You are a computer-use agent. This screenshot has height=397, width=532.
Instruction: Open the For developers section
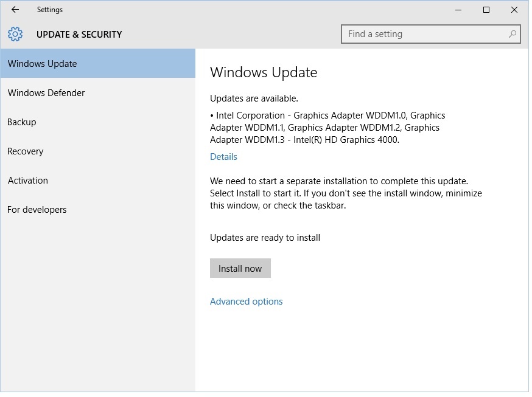click(x=37, y=210)
